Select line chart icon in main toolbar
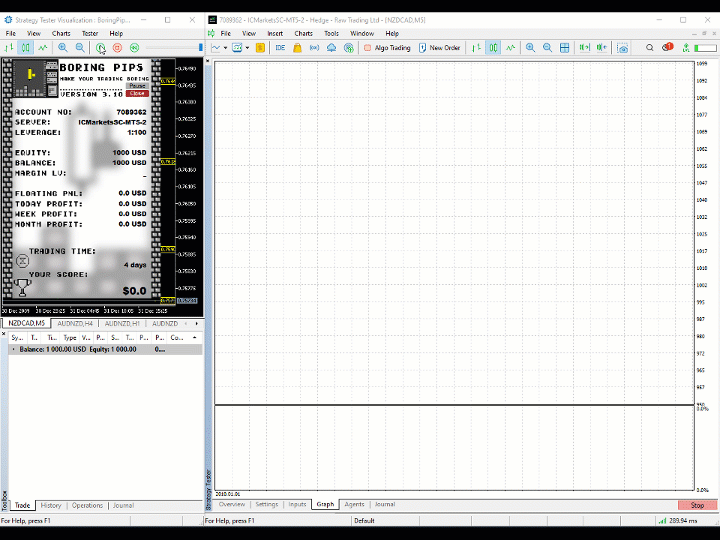This screenshot has width=720, height=540. pos(511,47)
